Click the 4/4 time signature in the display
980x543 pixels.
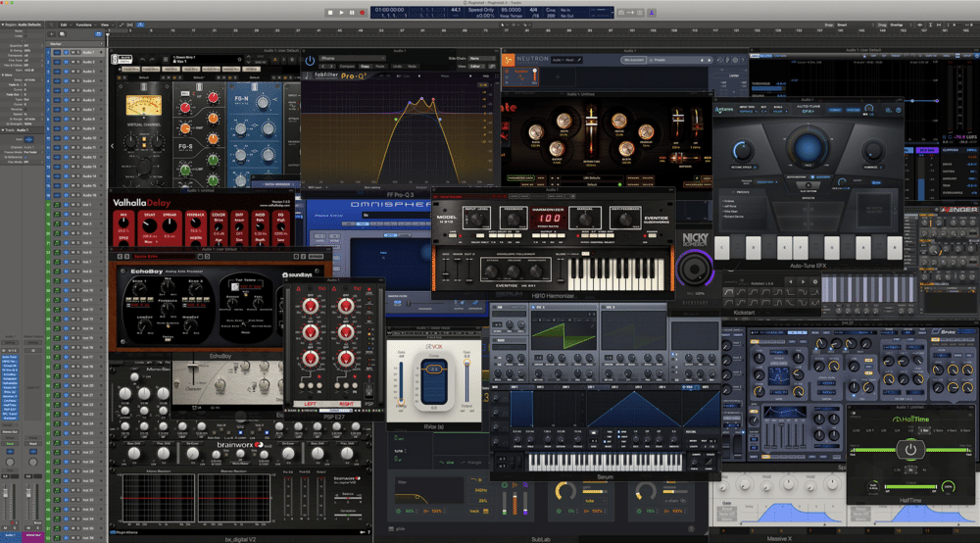(x=534, y=10)
